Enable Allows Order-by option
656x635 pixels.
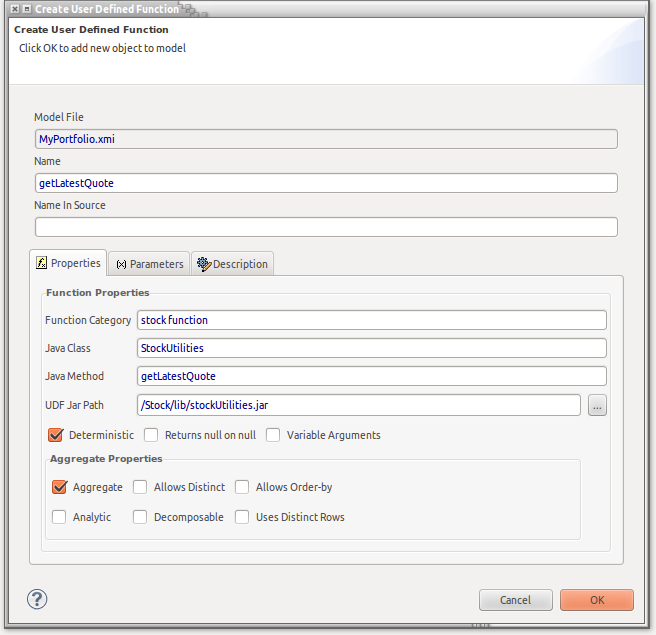click(242, 487)
